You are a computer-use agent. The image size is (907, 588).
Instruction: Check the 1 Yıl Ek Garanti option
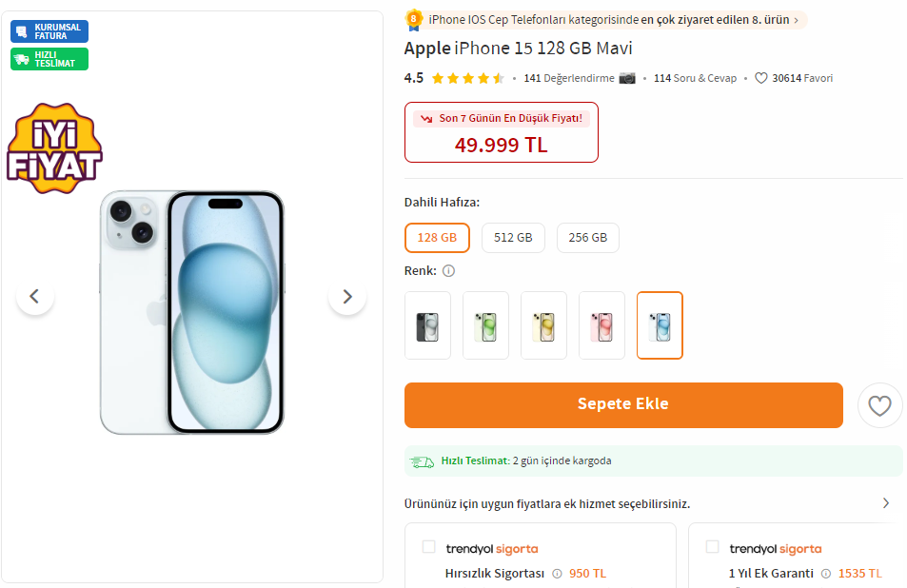[712, 547]
